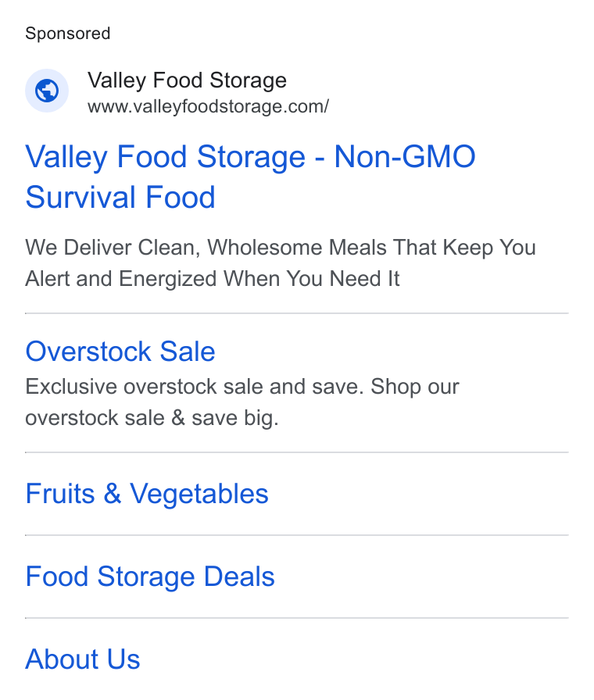The height and width of the screenshot is (700, 594).
Task: Click the "overstock sale & save big." text
Action: [x=152, y=419]
